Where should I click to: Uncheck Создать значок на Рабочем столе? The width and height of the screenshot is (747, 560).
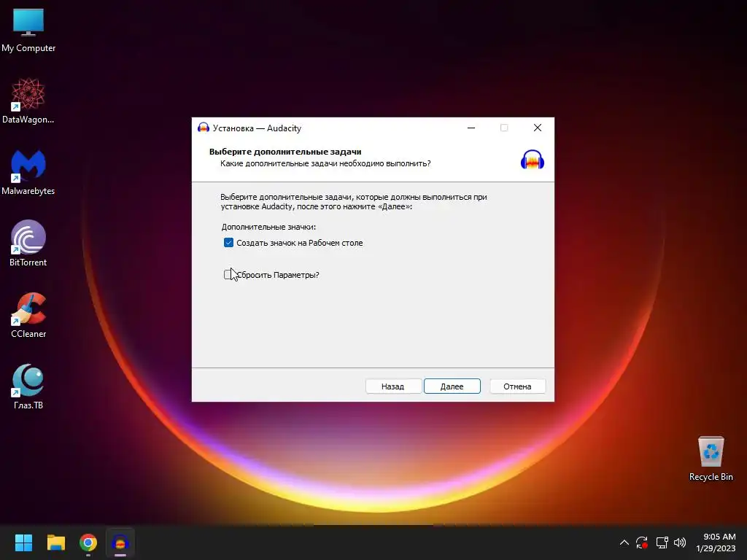pyautogui.click(x=228, y=243)
